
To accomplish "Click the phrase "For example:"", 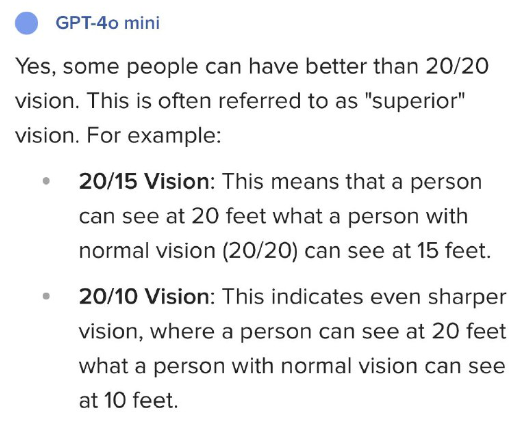I will pos(154,136).
